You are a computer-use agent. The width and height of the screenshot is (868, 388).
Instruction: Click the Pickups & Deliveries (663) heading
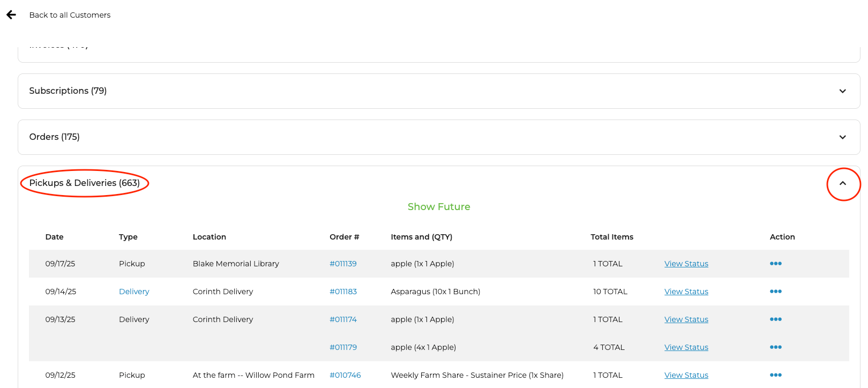[84, 183]
